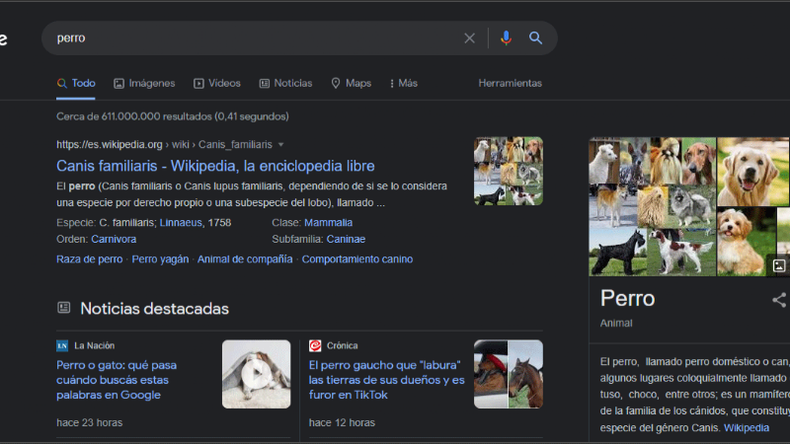The image size is (790, 444).
Task: Open the knowledge panel dog breeds collage
Action: tap(652, 207)
